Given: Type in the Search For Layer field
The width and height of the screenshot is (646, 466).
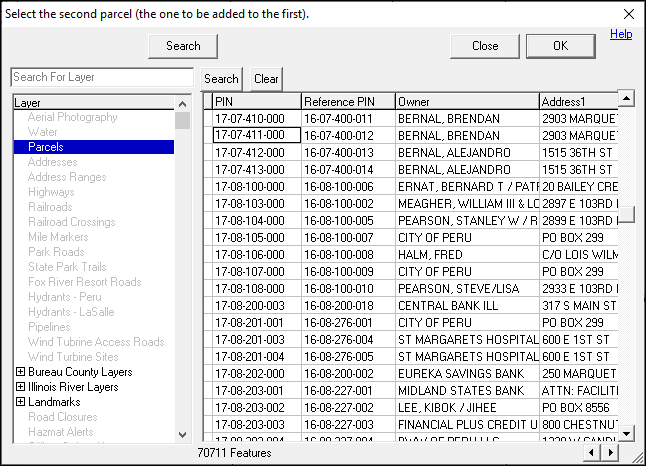Looking at the screenshot, I should point(101,77).
